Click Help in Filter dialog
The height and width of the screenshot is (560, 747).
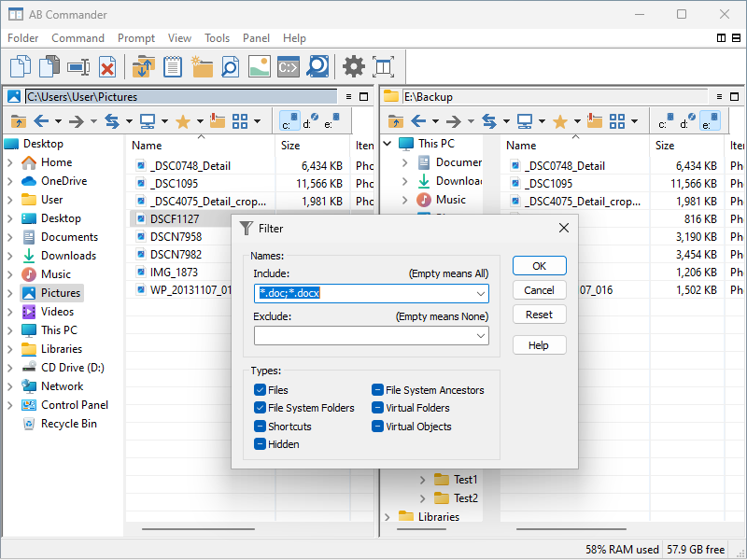[x=540, y=345]
